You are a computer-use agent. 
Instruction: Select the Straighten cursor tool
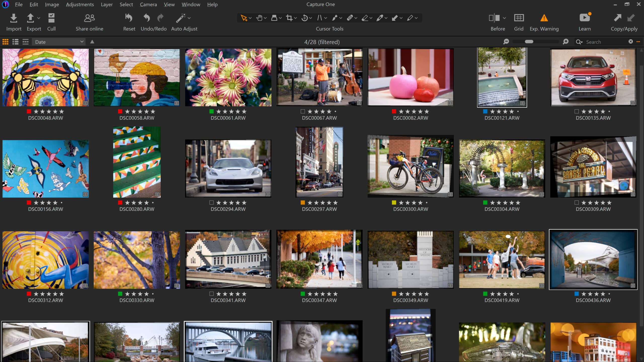point(320,18)
